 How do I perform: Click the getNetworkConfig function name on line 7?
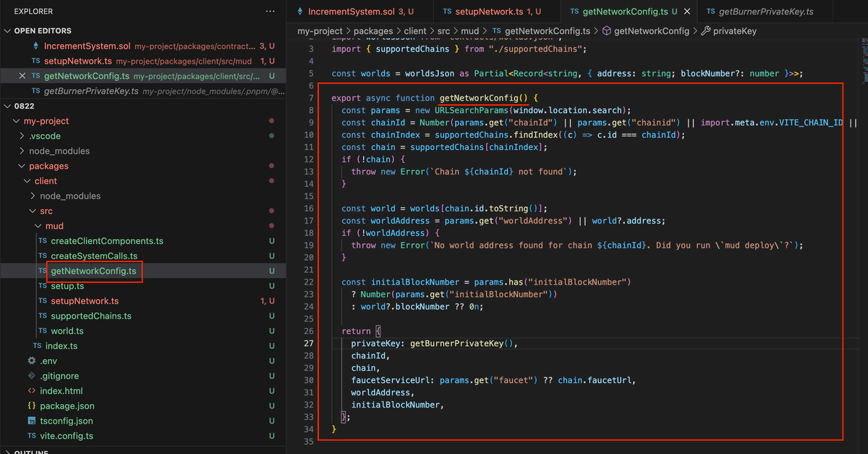[x=479, y=98]
